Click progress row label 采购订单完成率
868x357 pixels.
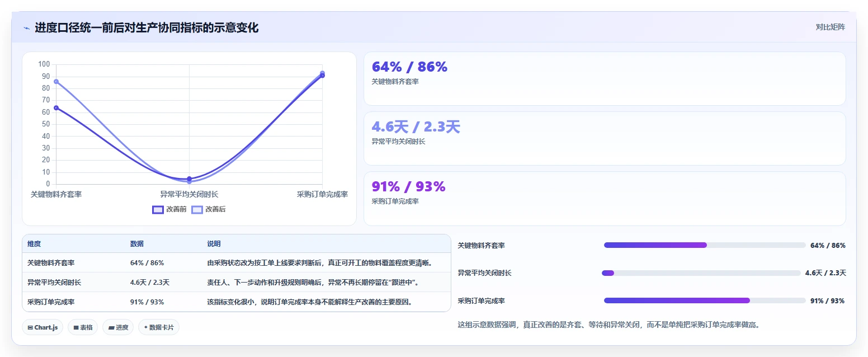[x=481, y=300]
